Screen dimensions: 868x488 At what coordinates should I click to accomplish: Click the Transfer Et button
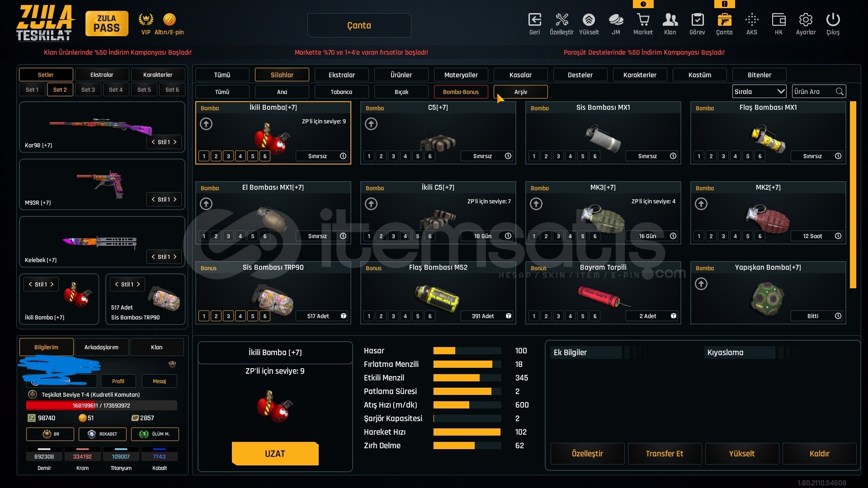664,454
